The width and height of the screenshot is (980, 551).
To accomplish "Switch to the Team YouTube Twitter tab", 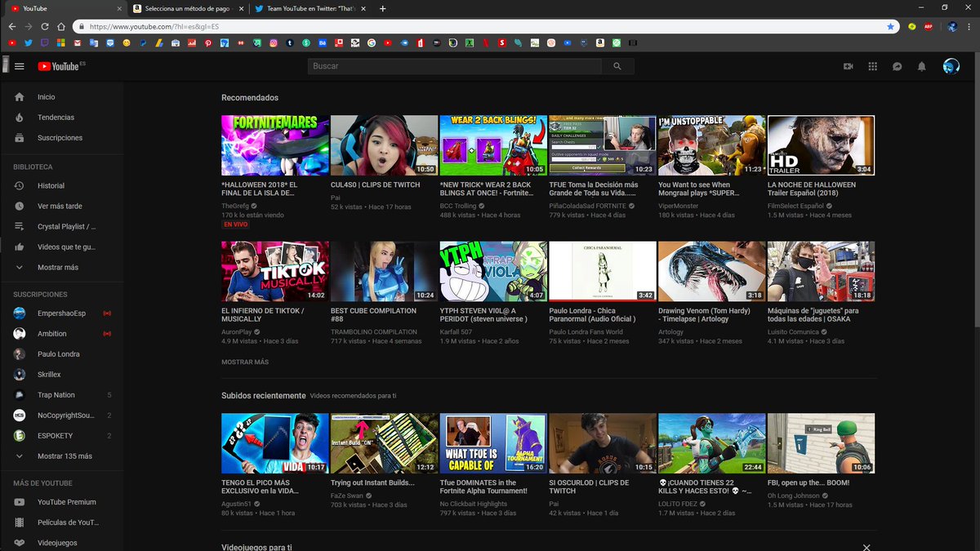I will 310,8.
